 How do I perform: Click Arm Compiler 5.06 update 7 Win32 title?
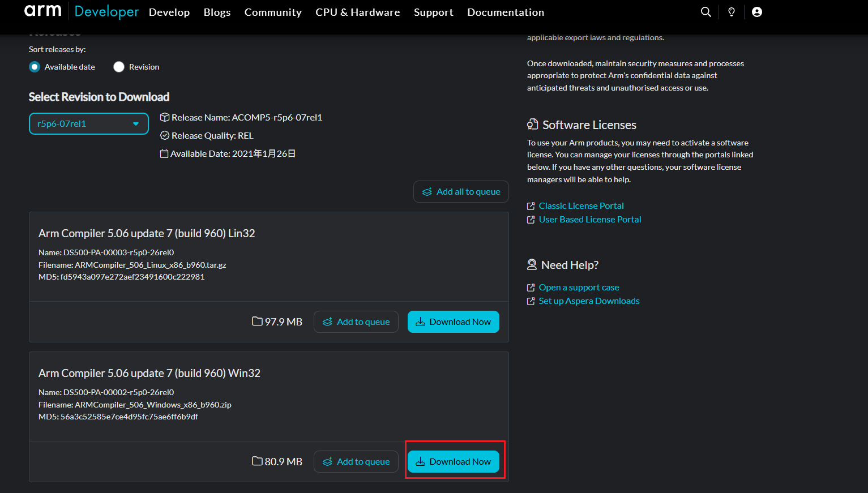(149, 373)
